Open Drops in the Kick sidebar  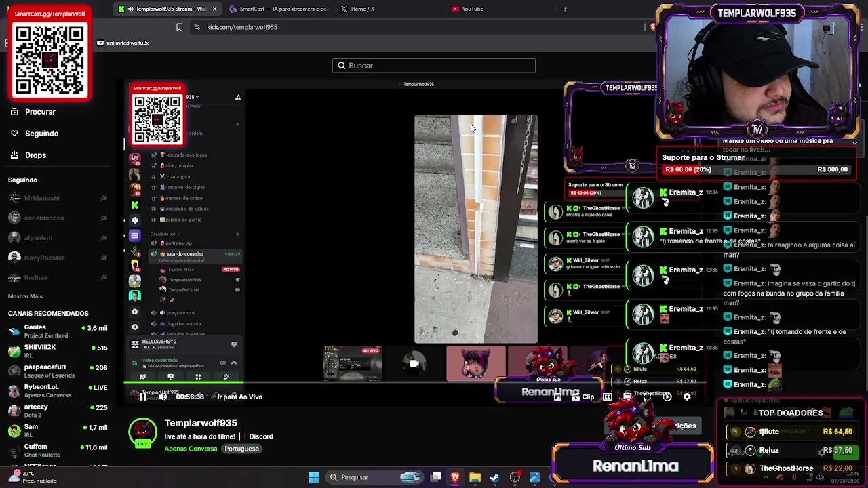tap(29, 155)
